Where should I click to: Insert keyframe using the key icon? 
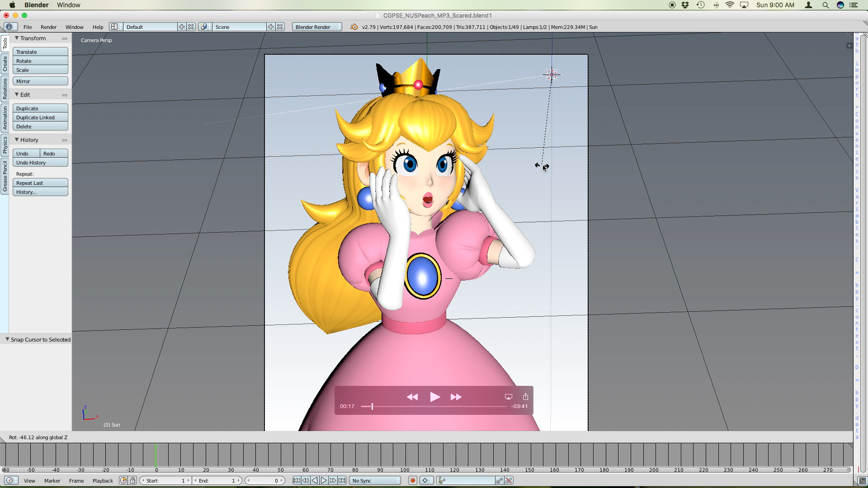[x=500, y=480]
